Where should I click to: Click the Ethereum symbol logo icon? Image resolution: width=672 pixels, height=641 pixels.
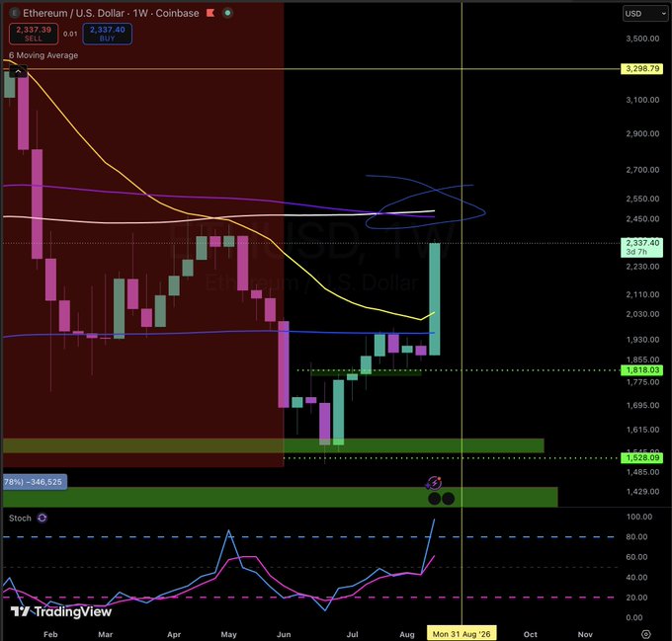pos(15,13)
